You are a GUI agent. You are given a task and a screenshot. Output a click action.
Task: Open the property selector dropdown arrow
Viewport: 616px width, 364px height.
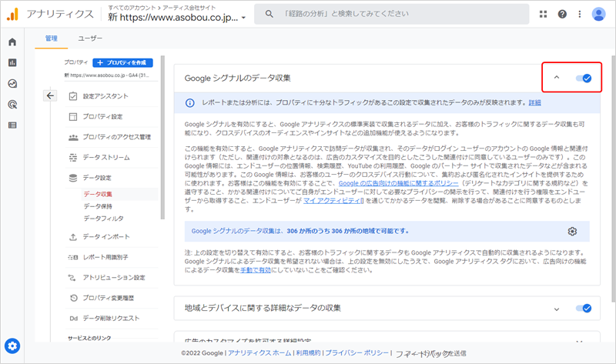point(243,18)
